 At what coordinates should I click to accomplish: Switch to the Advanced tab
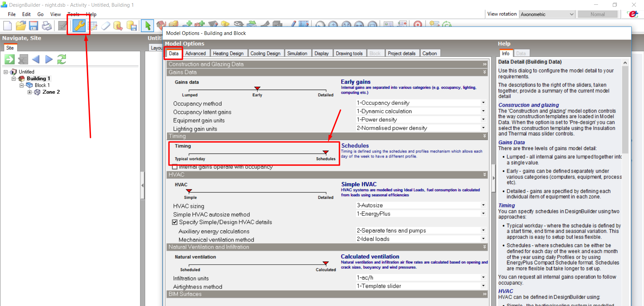click(195, 53)
